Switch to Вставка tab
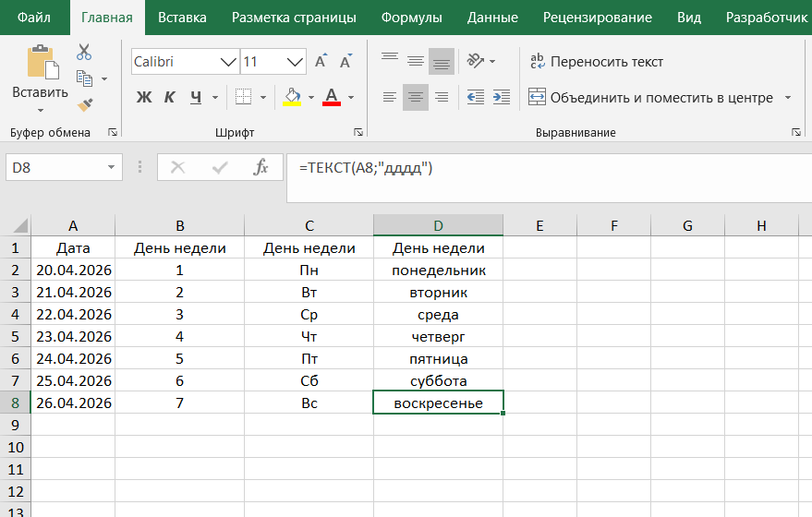The image size is (812, 517). [x=182, y=18]
